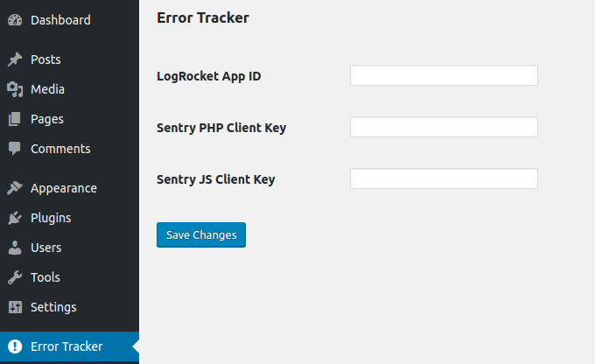Image resolution: width=595 pixels, height=364 pixels.
Task: Click the Pages icon in sidebar
Action: 15,119
